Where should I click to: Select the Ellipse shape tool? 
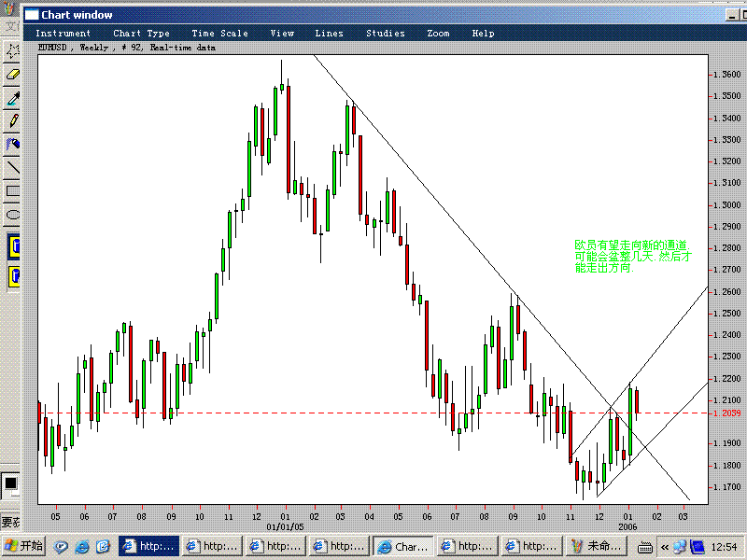[x=12, y=215]
